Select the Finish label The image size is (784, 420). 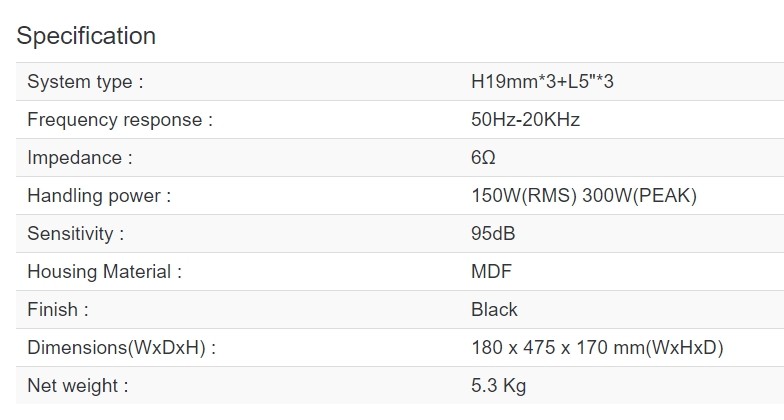(57, 310)
